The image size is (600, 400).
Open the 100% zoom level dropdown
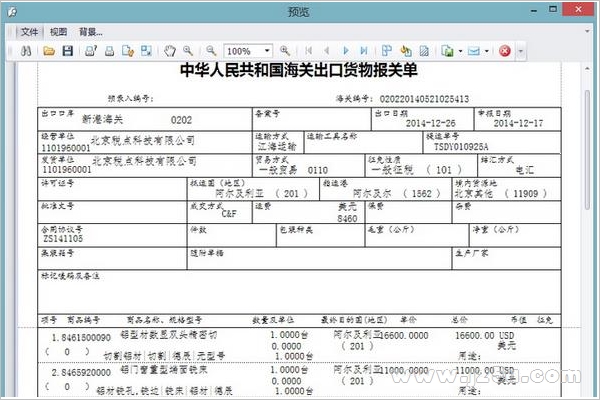[267, 51]
